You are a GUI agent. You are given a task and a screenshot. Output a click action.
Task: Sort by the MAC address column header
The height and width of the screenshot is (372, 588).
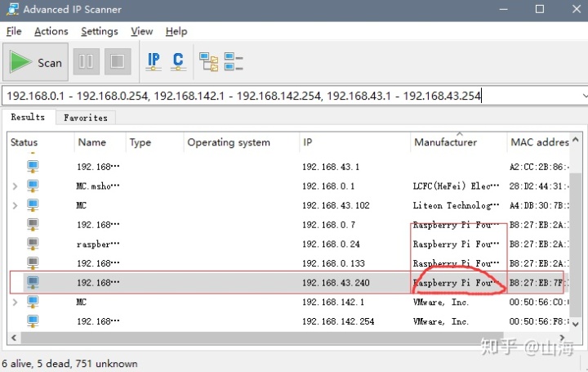click(x=539, y=142)
